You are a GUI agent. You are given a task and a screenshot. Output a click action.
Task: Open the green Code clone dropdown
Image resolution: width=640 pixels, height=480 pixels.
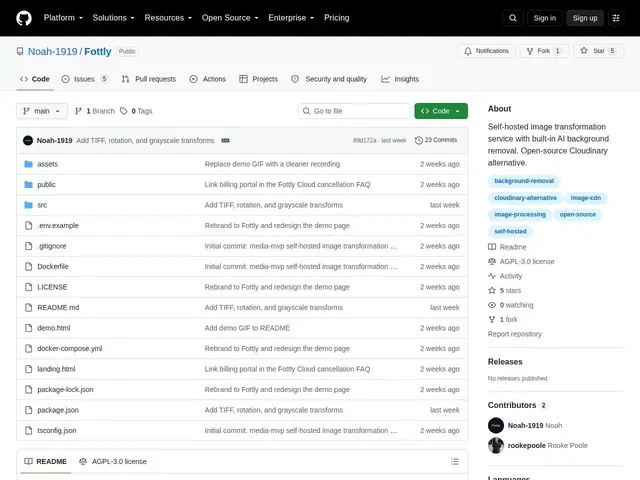441,111
